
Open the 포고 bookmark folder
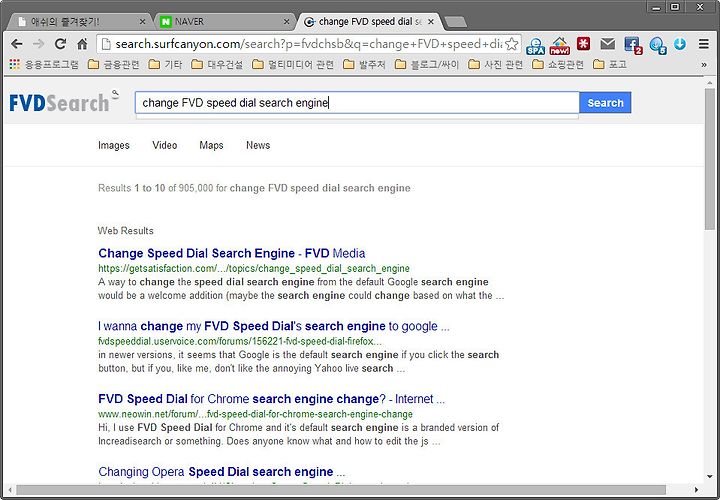[x=610, y=65]
